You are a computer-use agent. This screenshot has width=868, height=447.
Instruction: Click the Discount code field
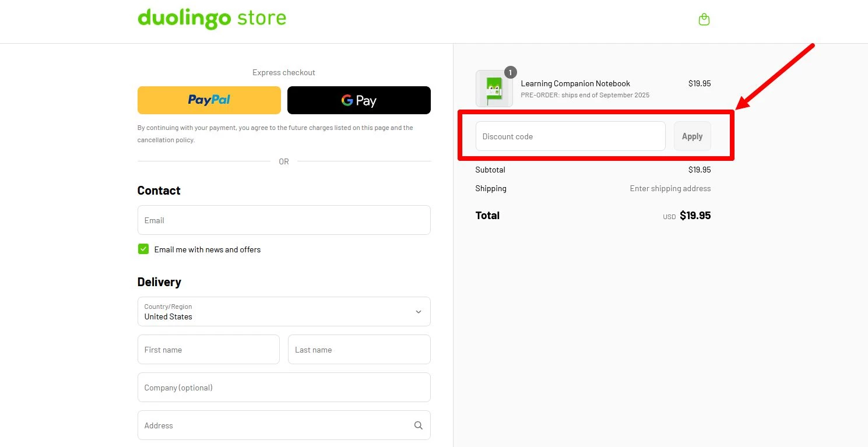click(570, 136)
